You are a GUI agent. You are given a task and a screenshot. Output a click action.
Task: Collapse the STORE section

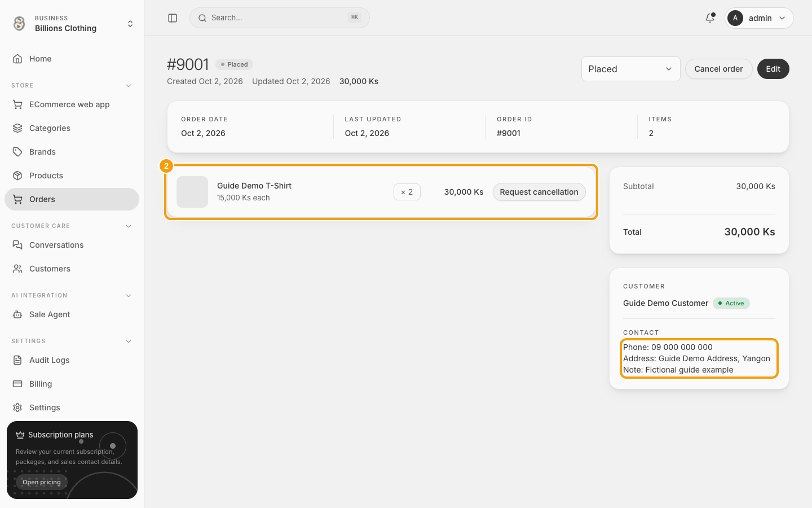click(x=129, y=86)
